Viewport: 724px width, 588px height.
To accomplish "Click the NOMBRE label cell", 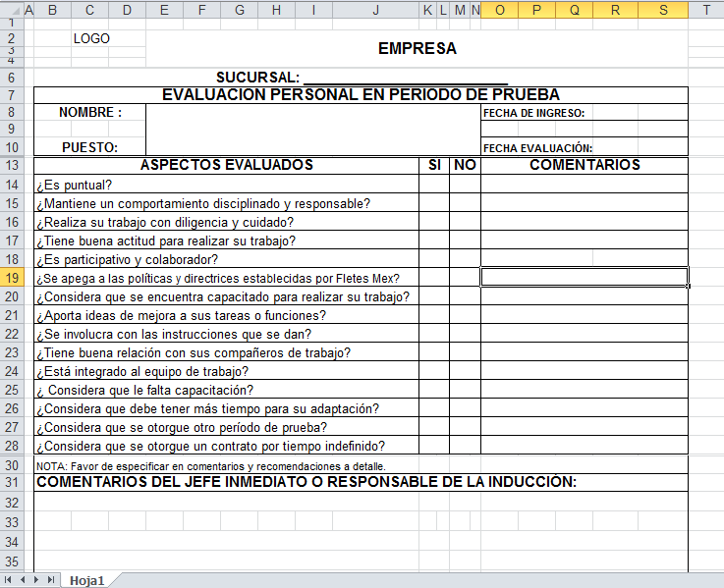I will point(90,112).
